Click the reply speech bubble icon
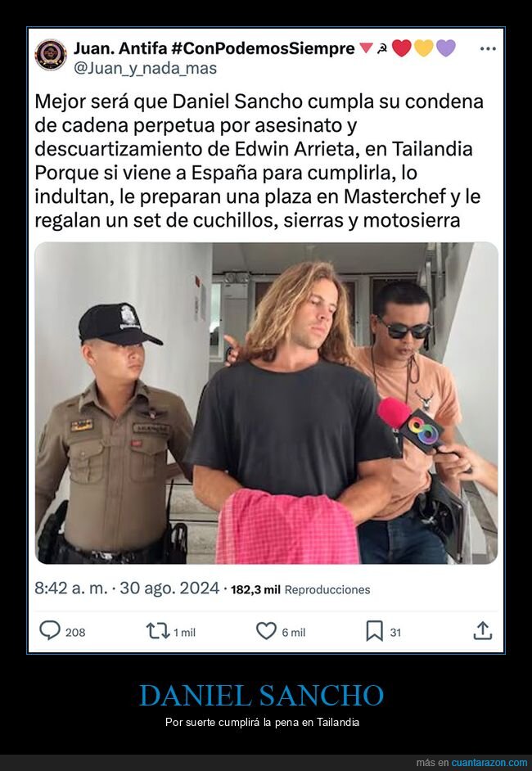The height and width of the screenshot is (771, 532). [50, 630]
